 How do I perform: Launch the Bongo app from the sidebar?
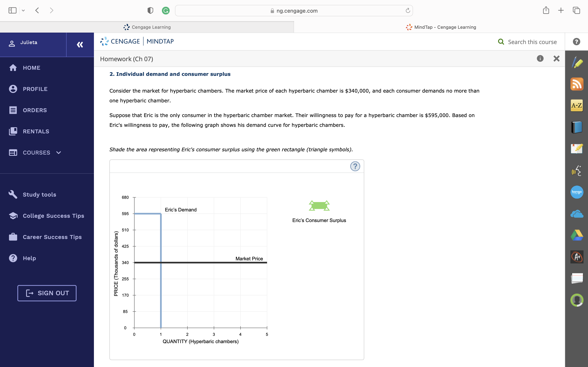coord(577,192)
